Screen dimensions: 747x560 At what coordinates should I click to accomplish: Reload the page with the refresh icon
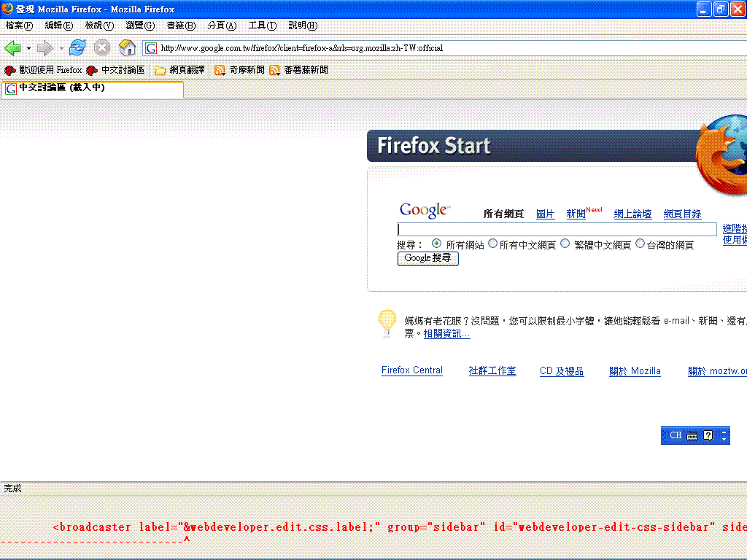pyautogui.click(x=77, y=47)
